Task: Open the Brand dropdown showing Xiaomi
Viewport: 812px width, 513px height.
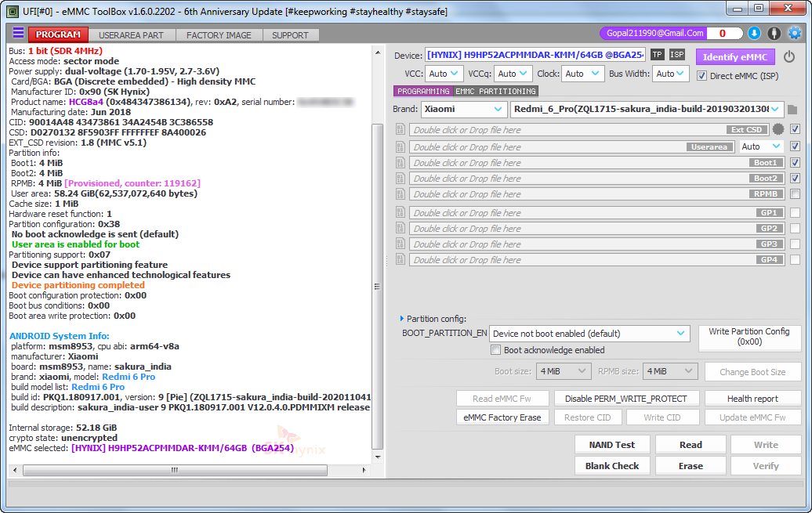Action: pos(463,109)
